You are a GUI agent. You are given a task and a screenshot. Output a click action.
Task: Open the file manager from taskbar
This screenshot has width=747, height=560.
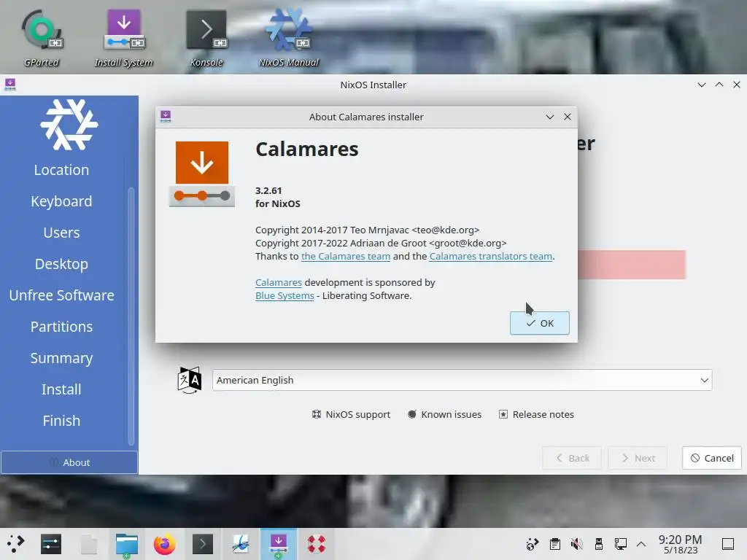[x=127, y=544]
